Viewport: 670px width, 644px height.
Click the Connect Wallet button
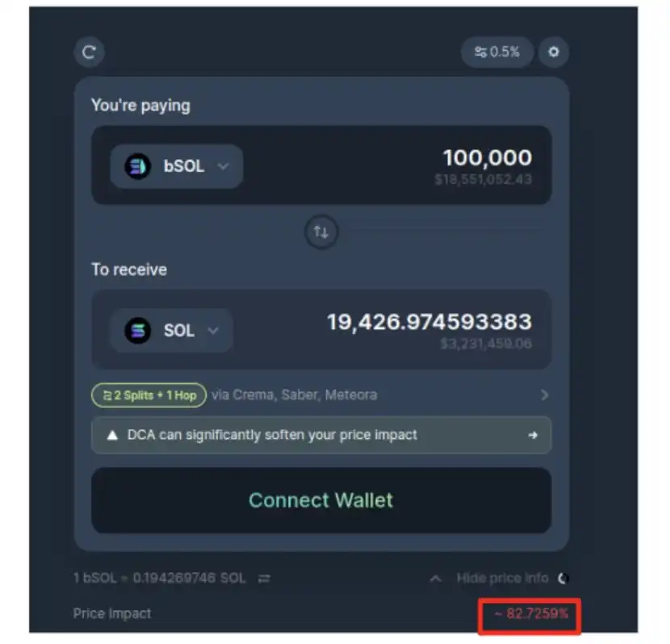click(321, 500)
